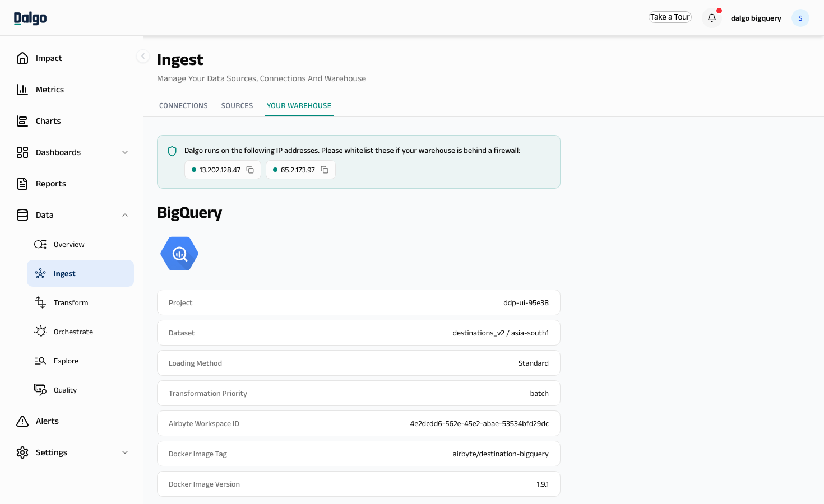Click the Data menu label
This screenshot has height=504, width=824.
45,215
